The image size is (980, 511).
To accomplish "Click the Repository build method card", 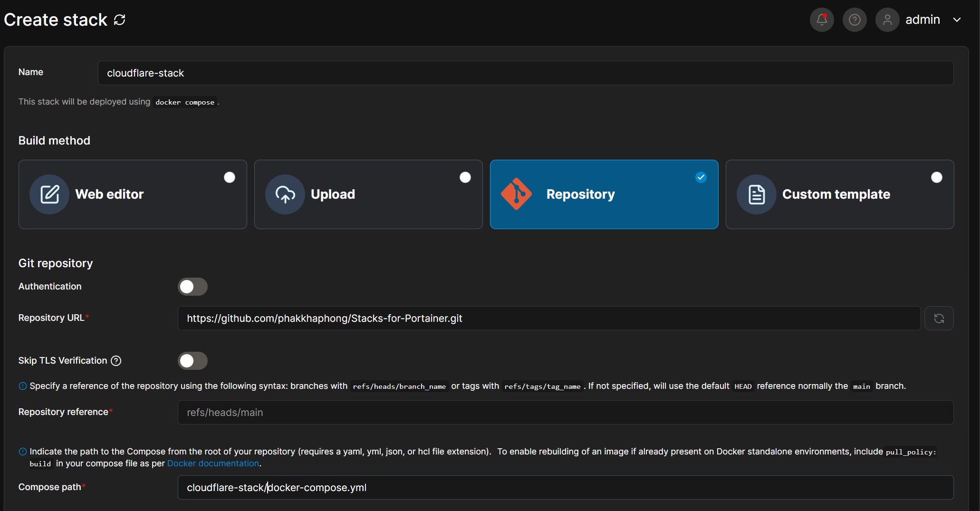I will 604,194.
